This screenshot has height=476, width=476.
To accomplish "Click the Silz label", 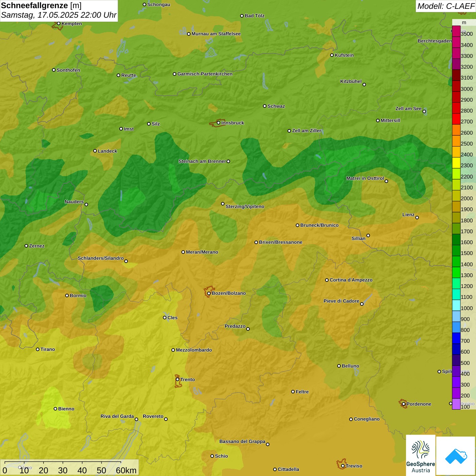I will [x=156, y=124].
